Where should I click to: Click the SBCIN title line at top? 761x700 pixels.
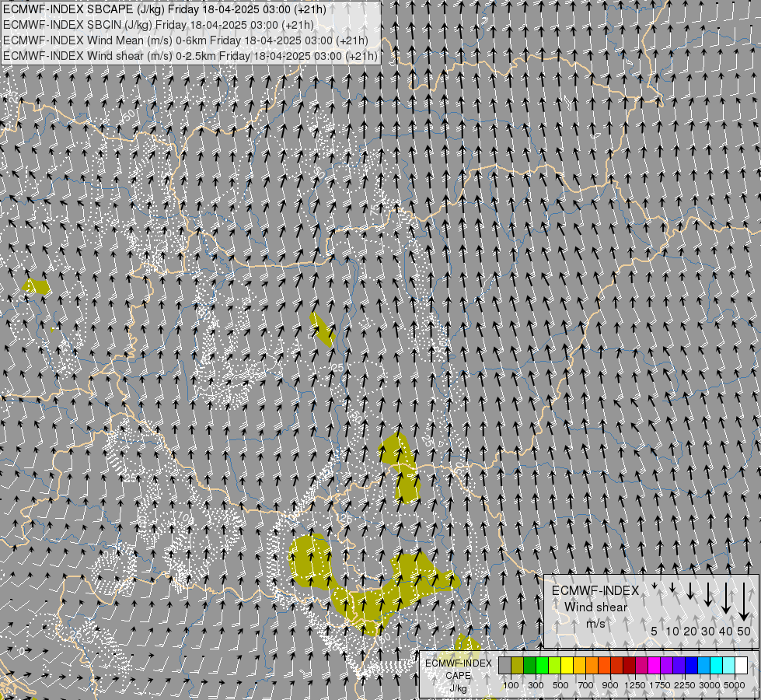point(159,25)
